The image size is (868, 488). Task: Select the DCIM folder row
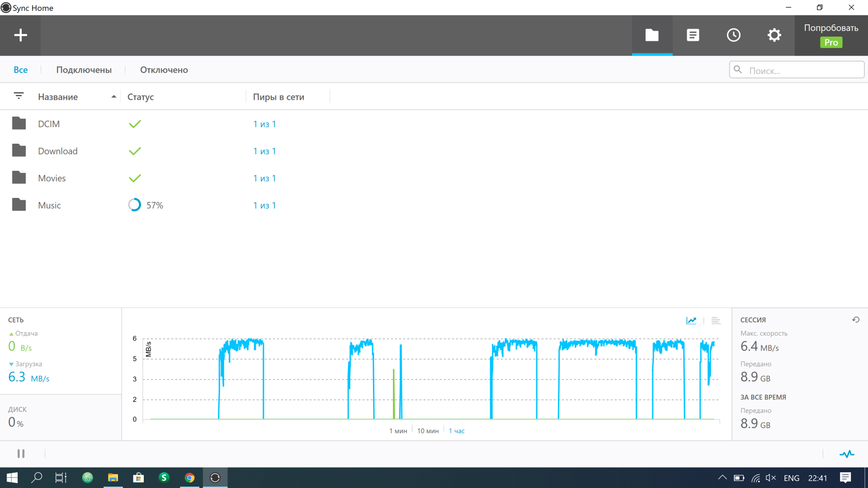pyautogui.click(x=434, y=124)
